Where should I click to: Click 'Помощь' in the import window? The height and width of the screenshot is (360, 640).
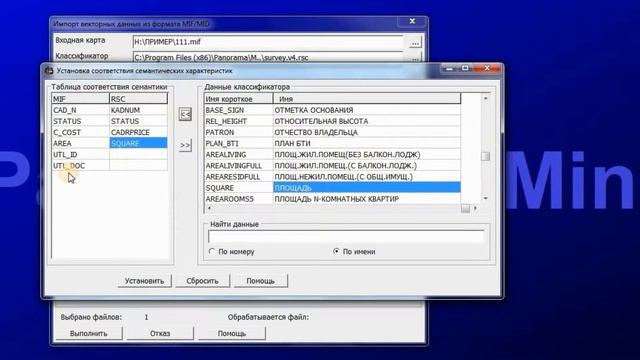point(232,333)
